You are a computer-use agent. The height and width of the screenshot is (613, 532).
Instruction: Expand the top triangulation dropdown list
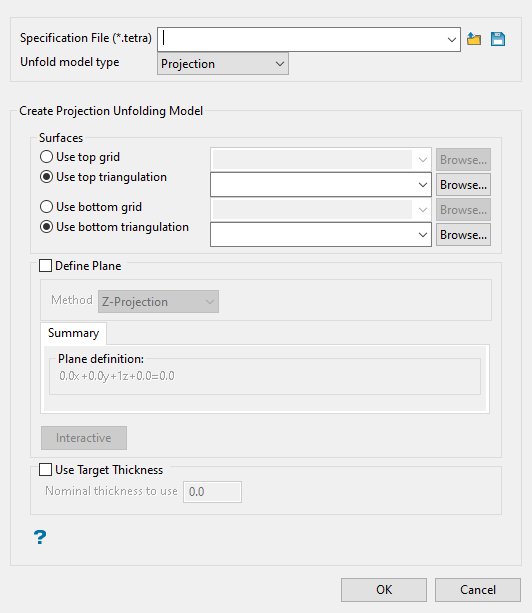[x=423, y=185]
